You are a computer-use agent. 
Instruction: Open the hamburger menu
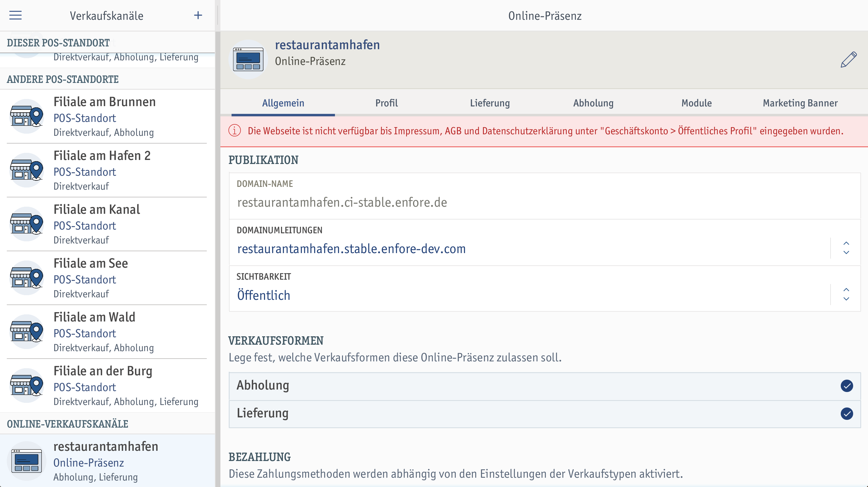(15, 15)
